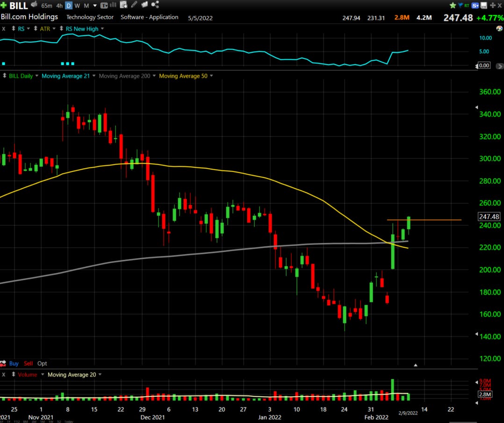This screenshot has width=504, height=423.
Task: Close the Volume pane with X
Action: [x=4, y=375]
